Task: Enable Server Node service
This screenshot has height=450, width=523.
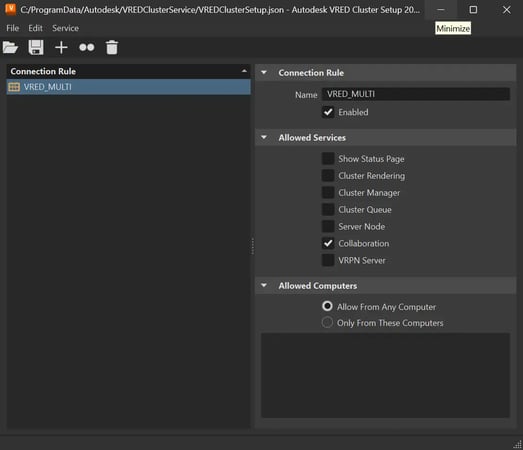Action: tap(328, 227)
